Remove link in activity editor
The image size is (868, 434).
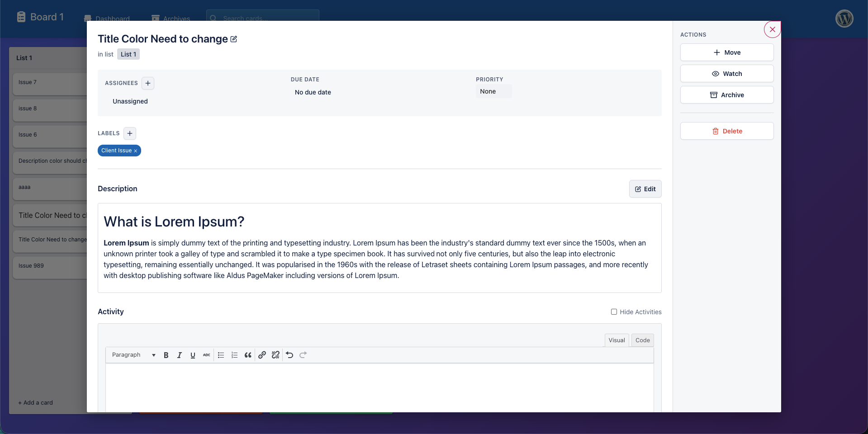(x=275, y=355)
